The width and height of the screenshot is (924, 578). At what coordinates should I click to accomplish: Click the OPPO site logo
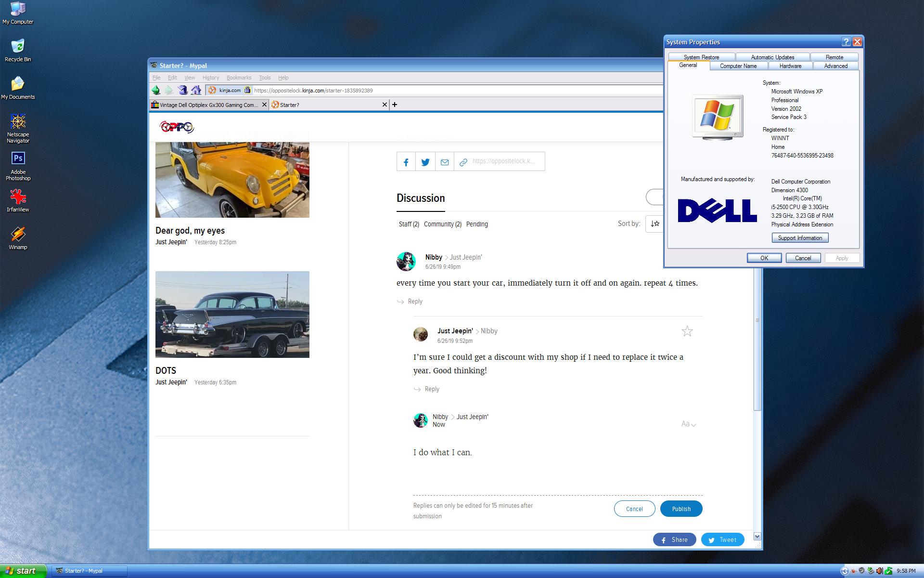[x=177, y=127]
